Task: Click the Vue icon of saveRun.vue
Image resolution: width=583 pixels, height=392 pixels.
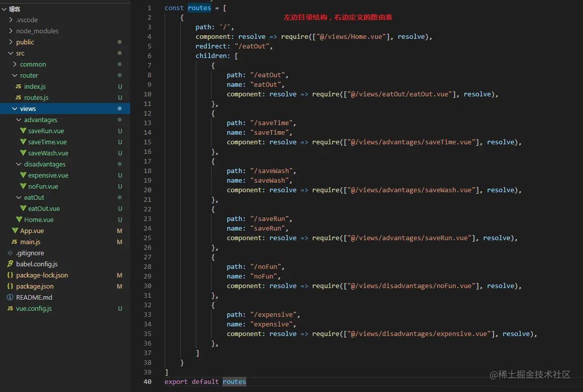Action: [23, 131]
